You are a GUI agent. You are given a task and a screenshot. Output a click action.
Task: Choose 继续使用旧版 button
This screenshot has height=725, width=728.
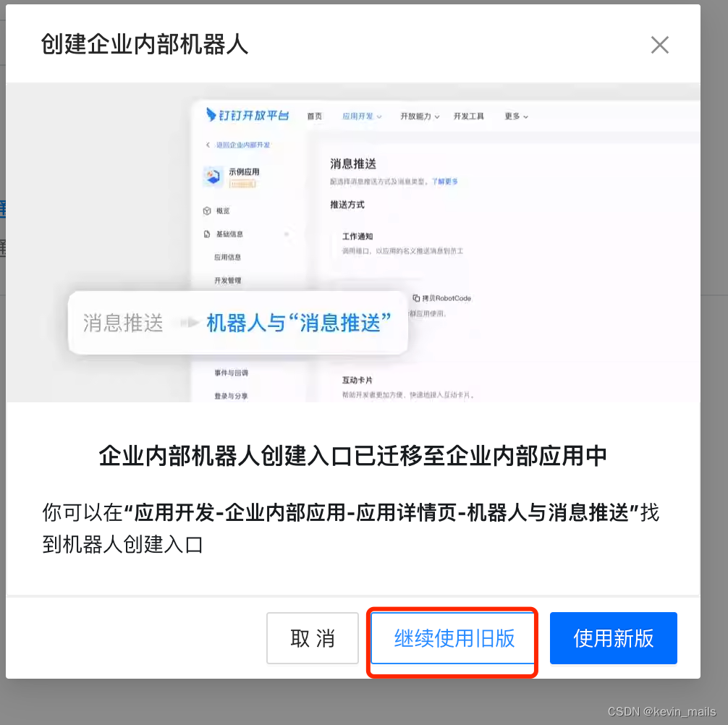click(x=453, y=637)
